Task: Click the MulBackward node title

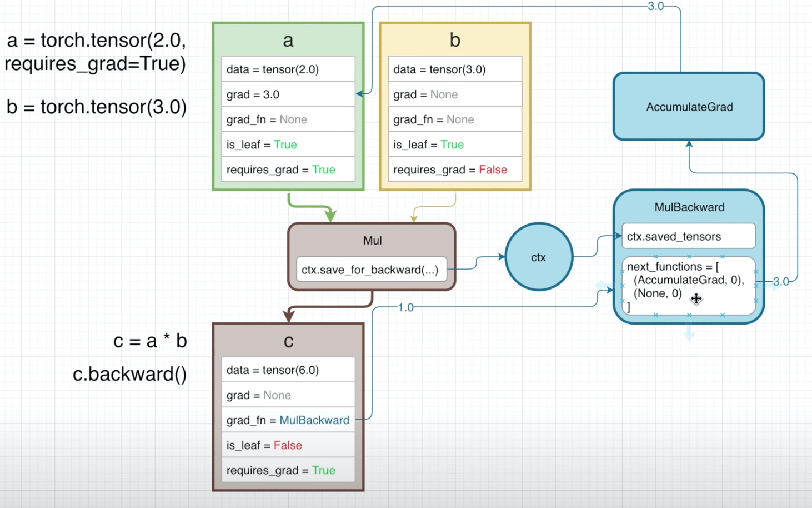Action: point(689,207)
